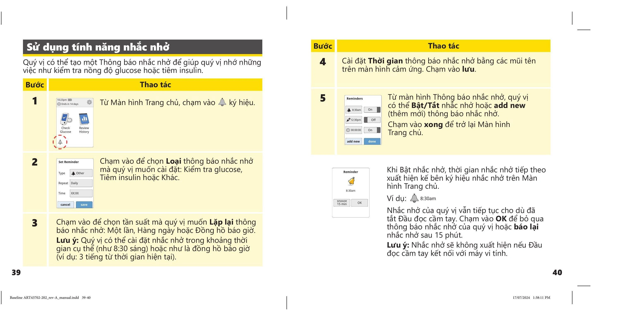
Task: Toggle the 00:00:00 timer reminder switch
Action: point(372,130)
